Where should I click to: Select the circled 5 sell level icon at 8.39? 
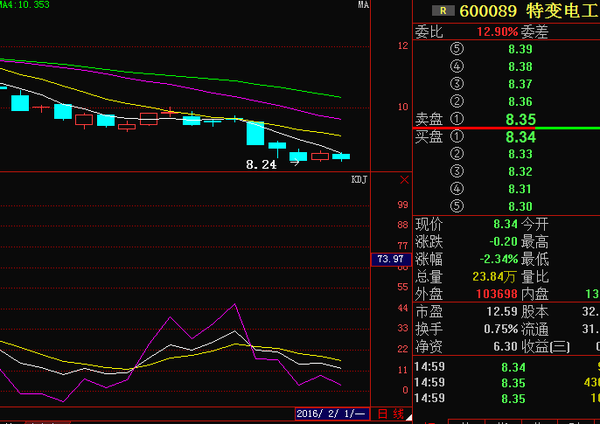click(x=457, y=49)
